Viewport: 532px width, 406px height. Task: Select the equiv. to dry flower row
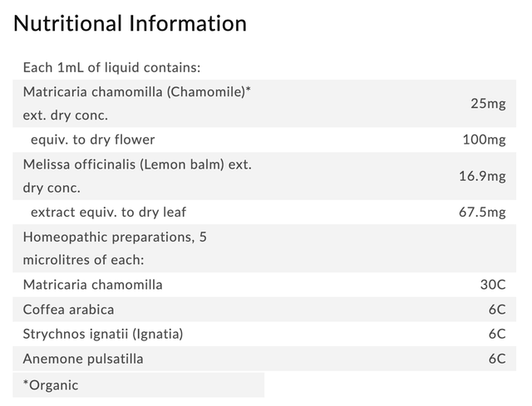pyautogui.click(x=264, y=139)
